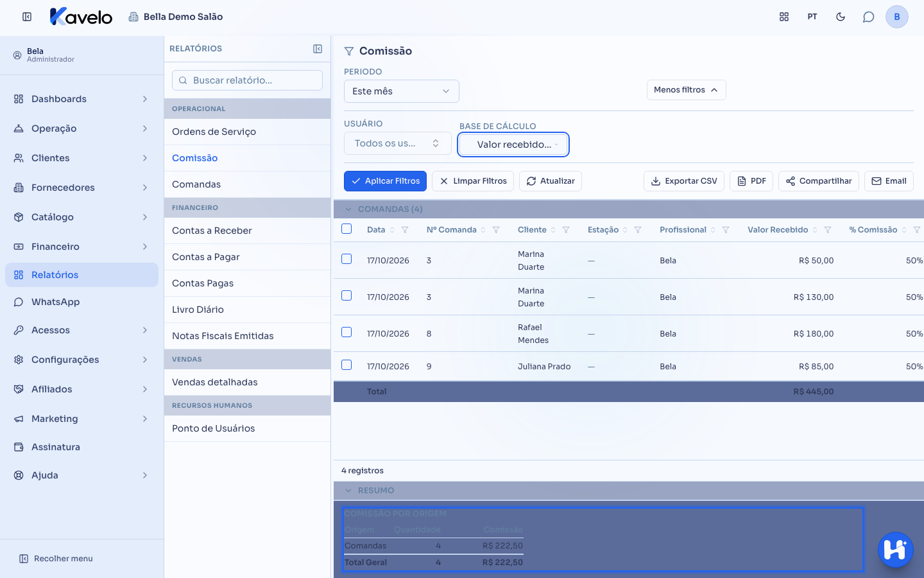
Task: Collapse the Resumo section
Action: tap(348, 491)
